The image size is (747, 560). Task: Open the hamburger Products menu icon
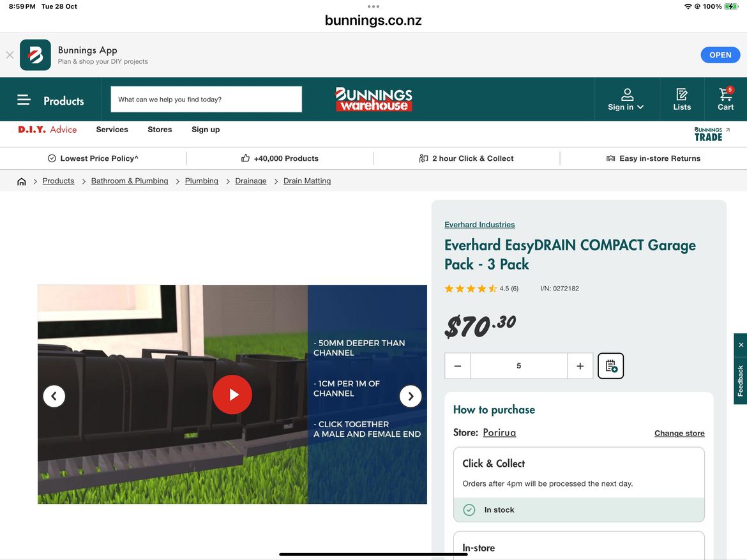pyautogui.click(x=24, y=100)
